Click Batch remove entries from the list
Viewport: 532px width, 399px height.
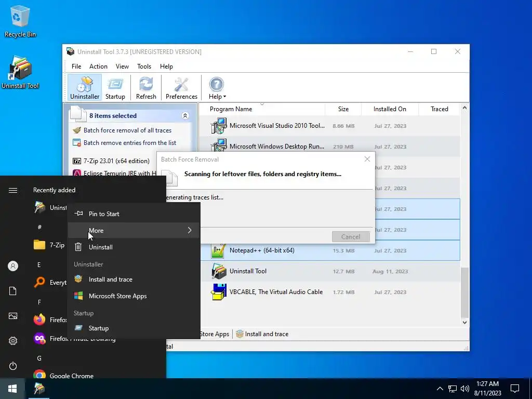coord(130,143)
